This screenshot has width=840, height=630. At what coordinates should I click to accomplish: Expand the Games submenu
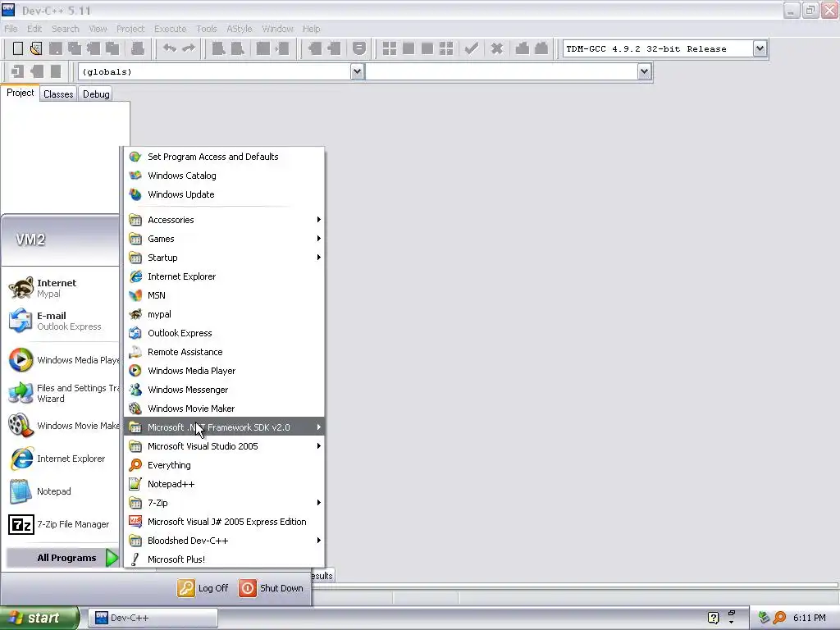[224, 239]
